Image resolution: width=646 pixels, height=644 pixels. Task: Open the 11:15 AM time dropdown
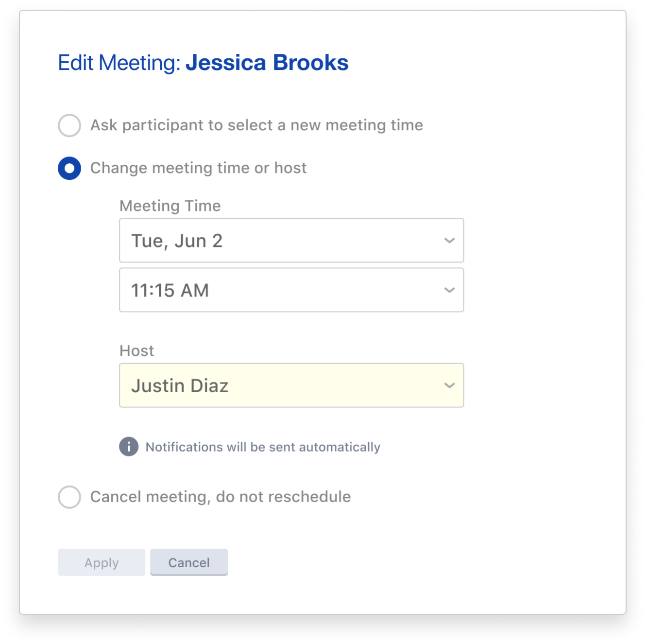coord(291,290)
